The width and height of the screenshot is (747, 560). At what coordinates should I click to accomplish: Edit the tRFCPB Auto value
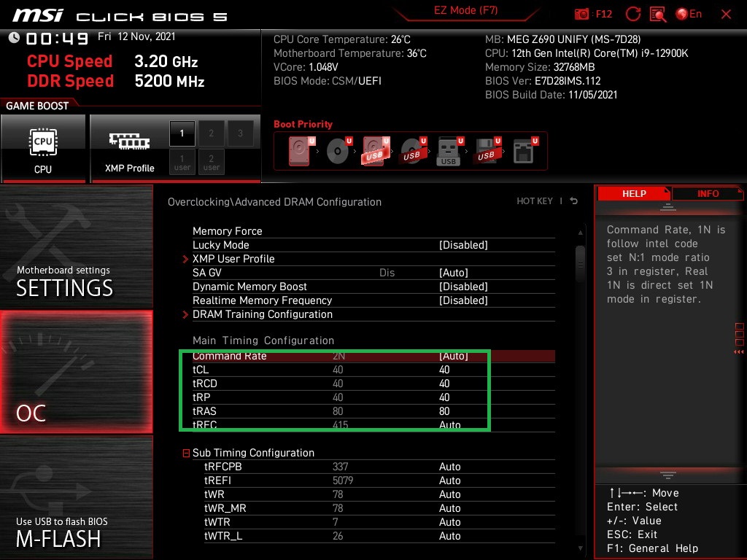[449, 467]
